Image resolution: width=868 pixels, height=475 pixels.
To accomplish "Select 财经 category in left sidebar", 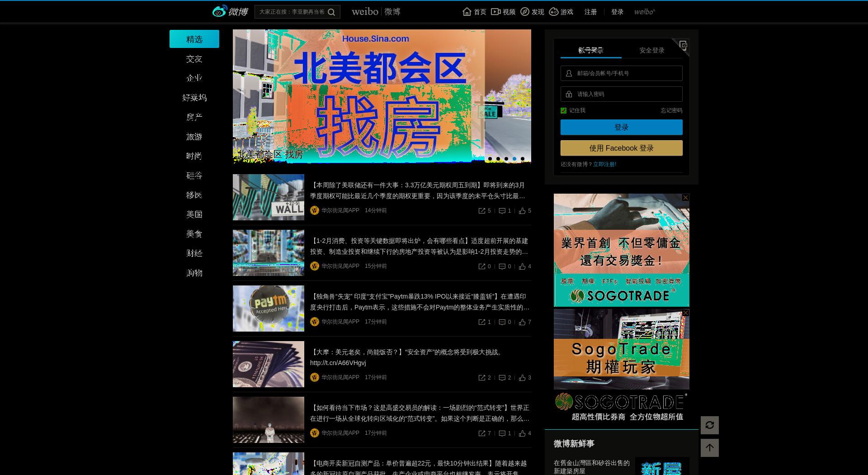I will point(194,253).
